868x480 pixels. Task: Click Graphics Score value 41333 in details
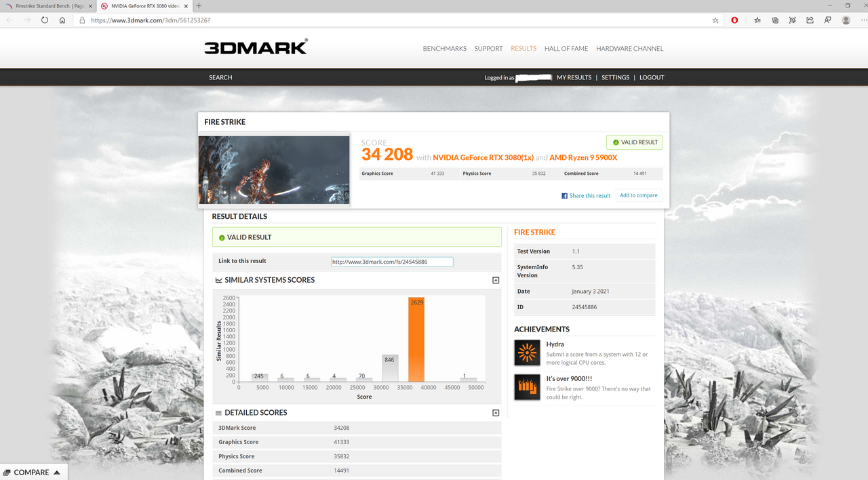(342, 442)
